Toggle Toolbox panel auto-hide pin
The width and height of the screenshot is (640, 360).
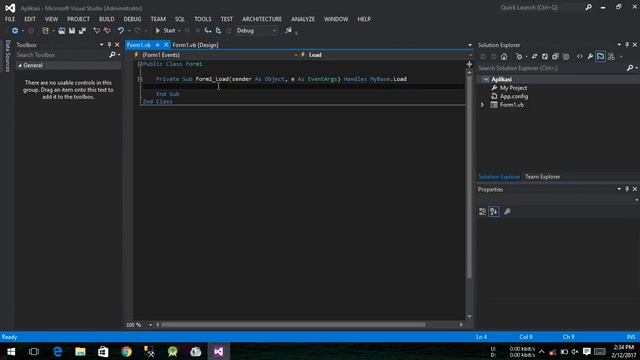coord(109,44)
